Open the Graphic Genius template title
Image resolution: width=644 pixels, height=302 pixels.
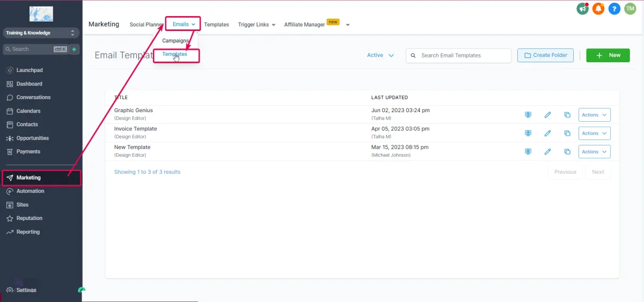[x=134, y=111]
